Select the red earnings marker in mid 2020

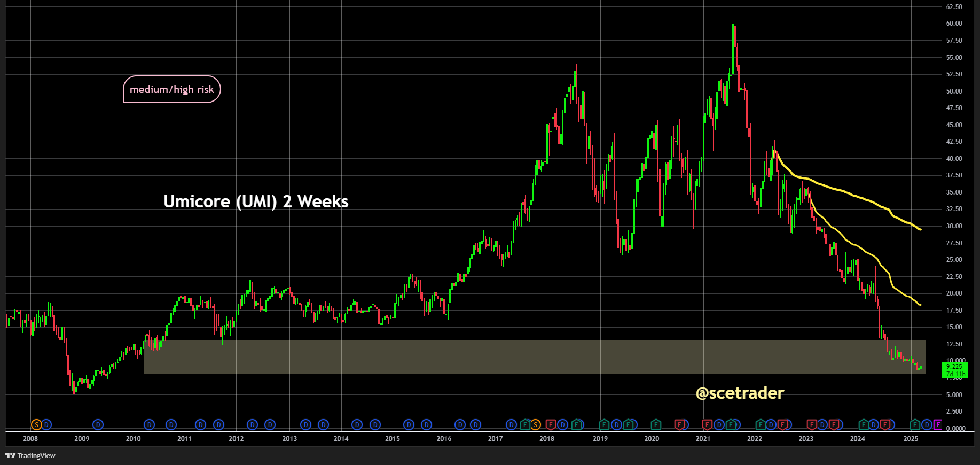[x=679, y=425]
